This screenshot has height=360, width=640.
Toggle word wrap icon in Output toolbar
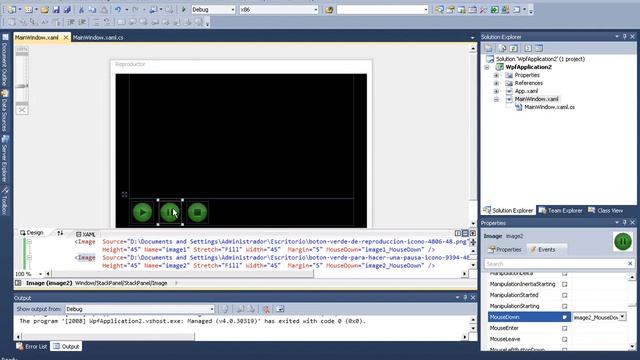click(280, 309)
